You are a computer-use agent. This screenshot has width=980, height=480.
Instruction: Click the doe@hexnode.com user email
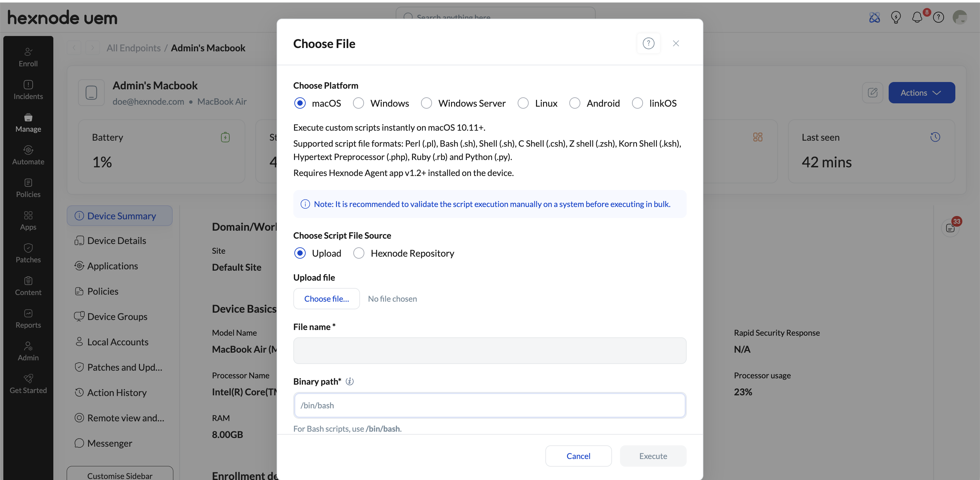point(148,102)
